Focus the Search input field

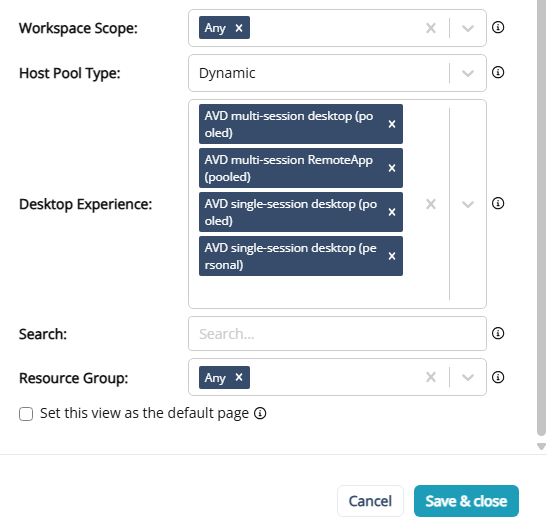coord(337,334)
